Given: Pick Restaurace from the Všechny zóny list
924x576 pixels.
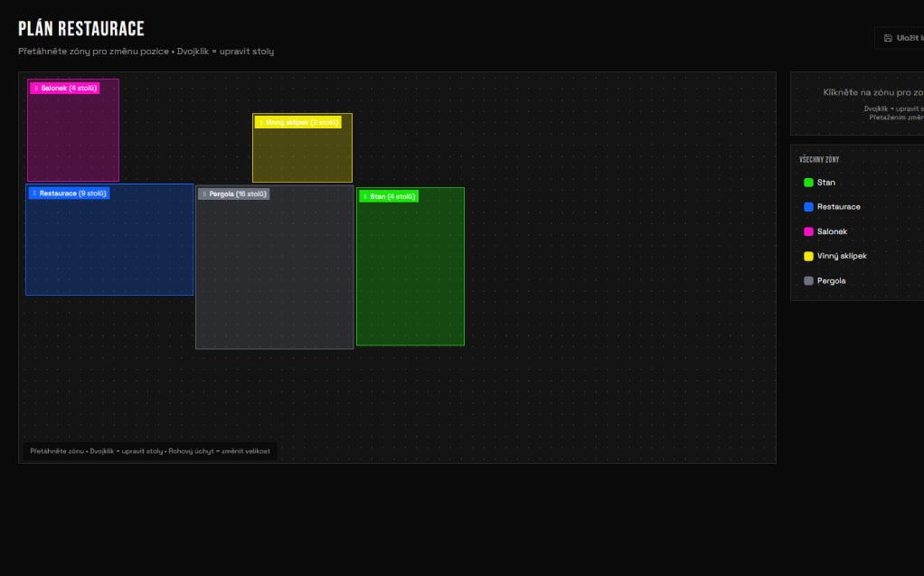Looking at the screenshot, I should (838, 207).
